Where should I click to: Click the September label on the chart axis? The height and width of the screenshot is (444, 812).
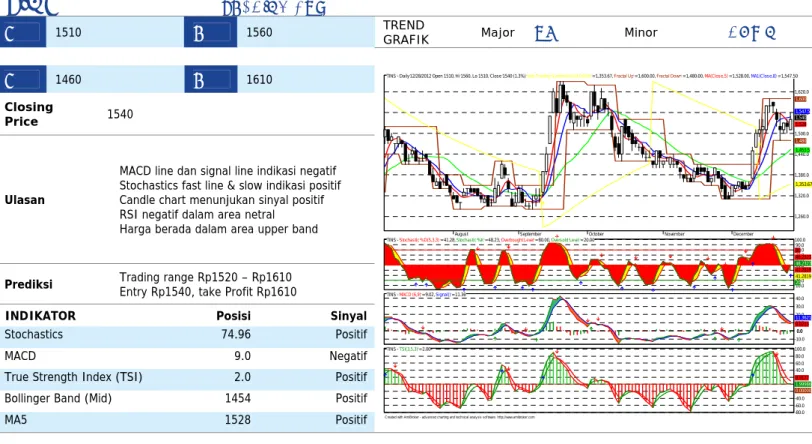click(x=530, y=234)
